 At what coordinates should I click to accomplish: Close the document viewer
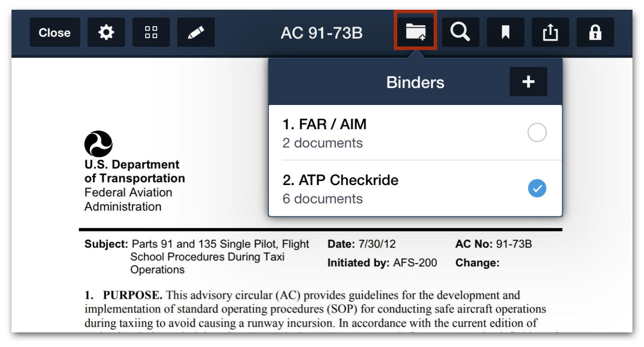point(54,32)
